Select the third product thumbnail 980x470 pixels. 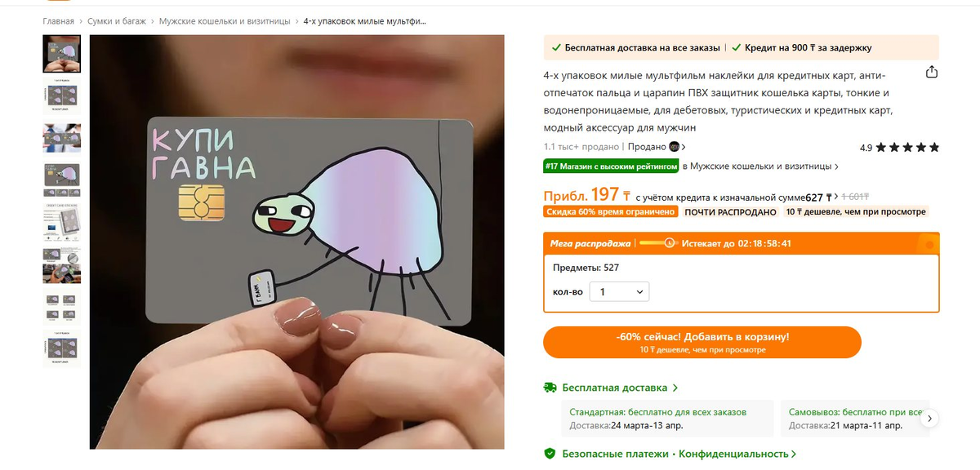61,137
